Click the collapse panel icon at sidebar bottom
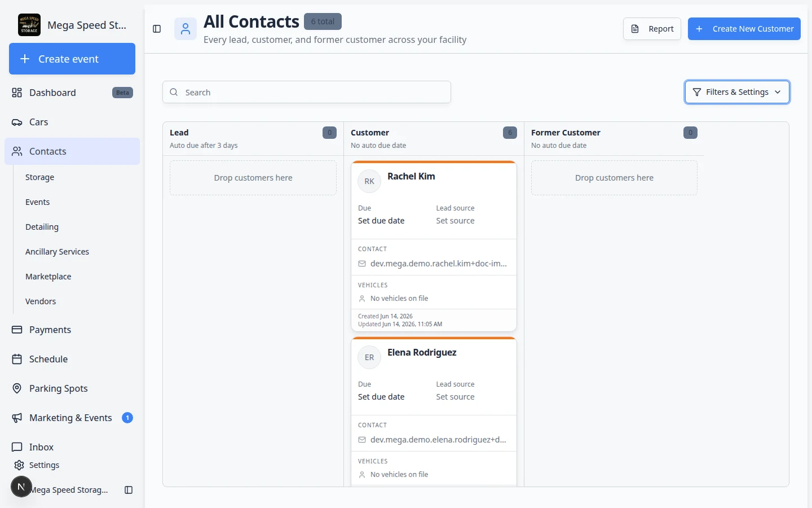This screenshot has height=508, width=812. (x=129, y=490)
